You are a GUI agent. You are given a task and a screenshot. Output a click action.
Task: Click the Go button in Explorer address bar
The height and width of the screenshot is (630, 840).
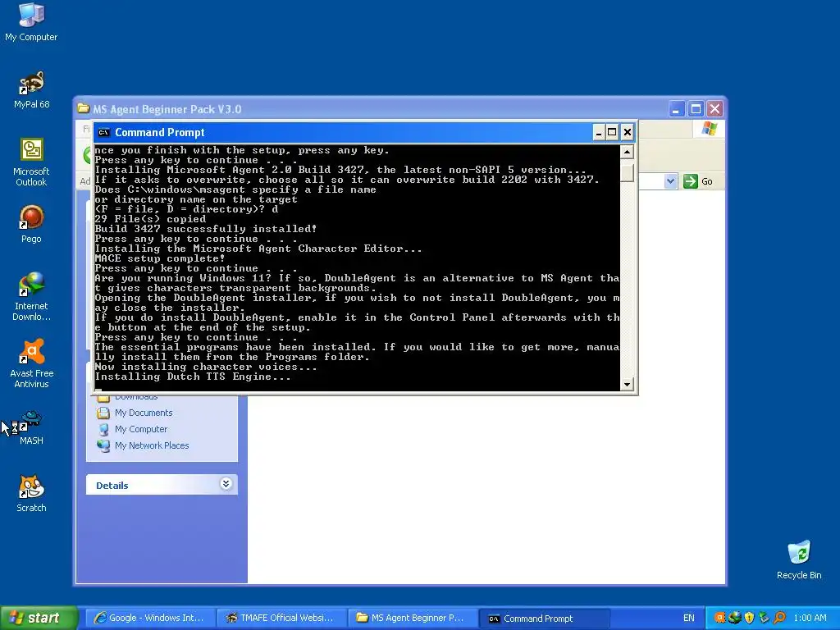pyautogui.click(x=698, y=181)
